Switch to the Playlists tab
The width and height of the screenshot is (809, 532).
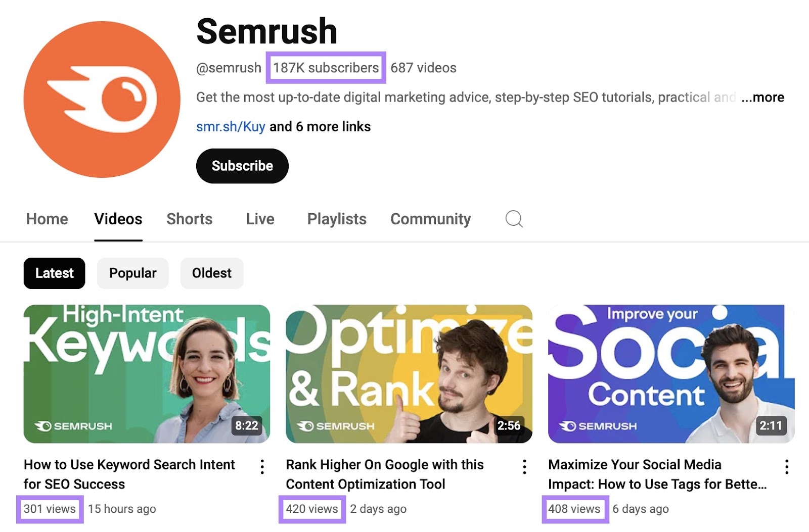click(337, 219)
